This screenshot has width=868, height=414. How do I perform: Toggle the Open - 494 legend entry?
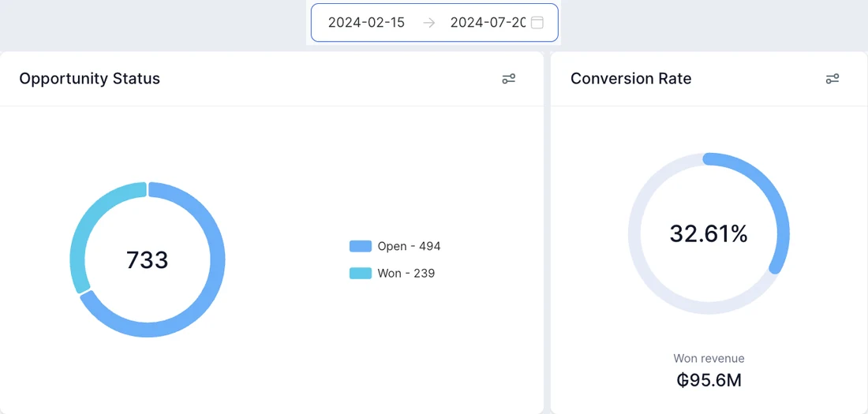point(395,246)
